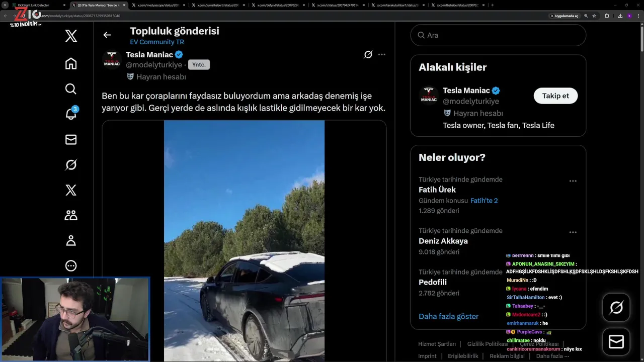Open Gizlilik Politikası footer link
Viewport: 644px width, 362px height.
coord(488,344)
